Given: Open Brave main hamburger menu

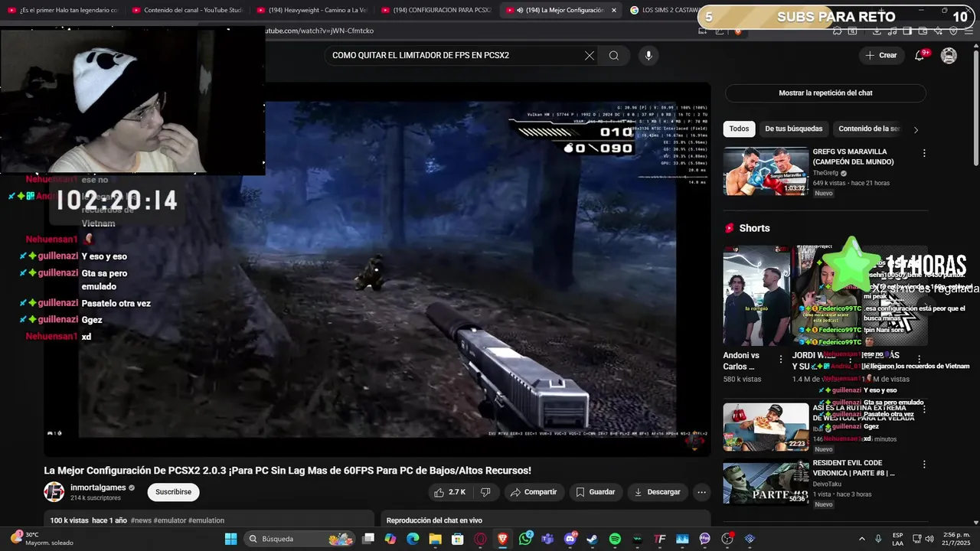Looking at the screenshot, I should [969, 31].
